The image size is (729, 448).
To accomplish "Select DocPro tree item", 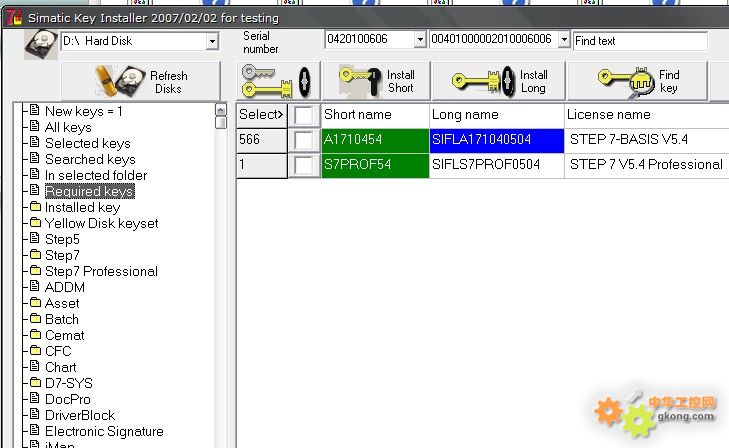I will pyautogui.click(x=68, y=400).
